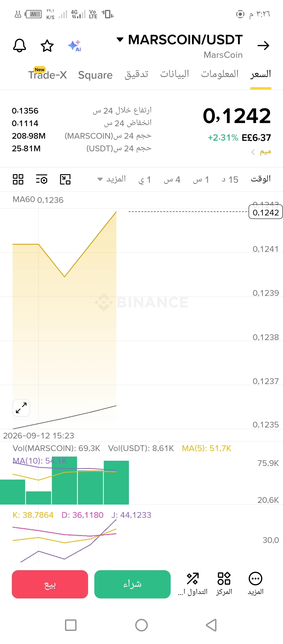Image resolution: width=283 pixels, height=644 pixels.
Task: Add MARSCOIN to favorites with star
Action: point(47,46)
